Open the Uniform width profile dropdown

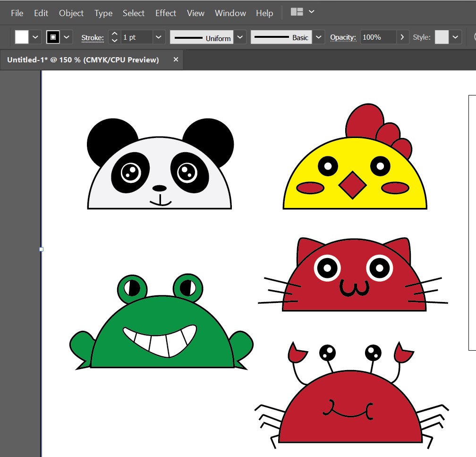pyautogui.click(x=240, y=37)
